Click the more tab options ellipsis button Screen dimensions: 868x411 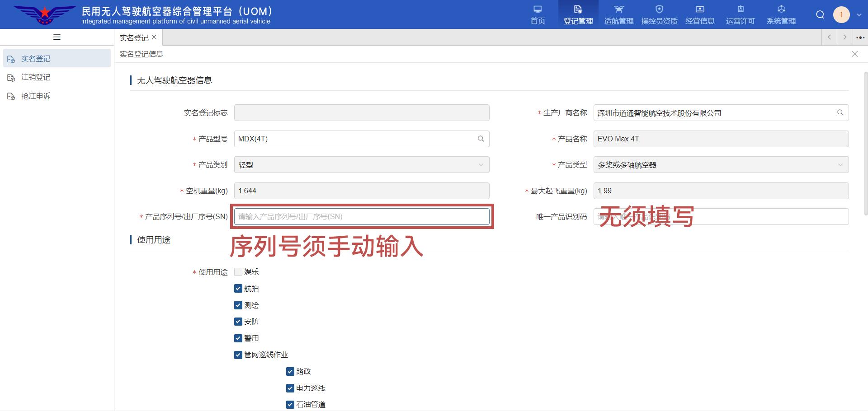(860, 37)
